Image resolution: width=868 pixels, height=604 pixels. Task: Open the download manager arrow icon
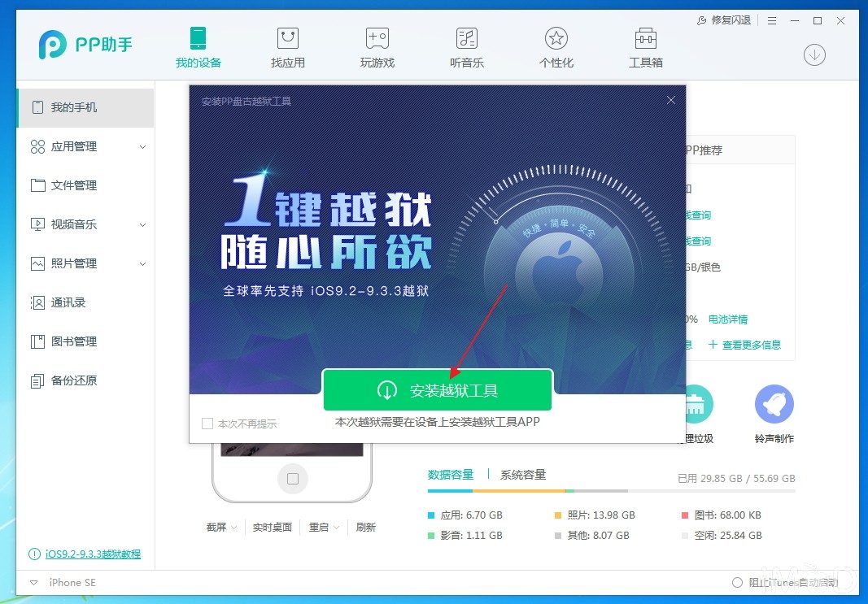tap(814, 54)
